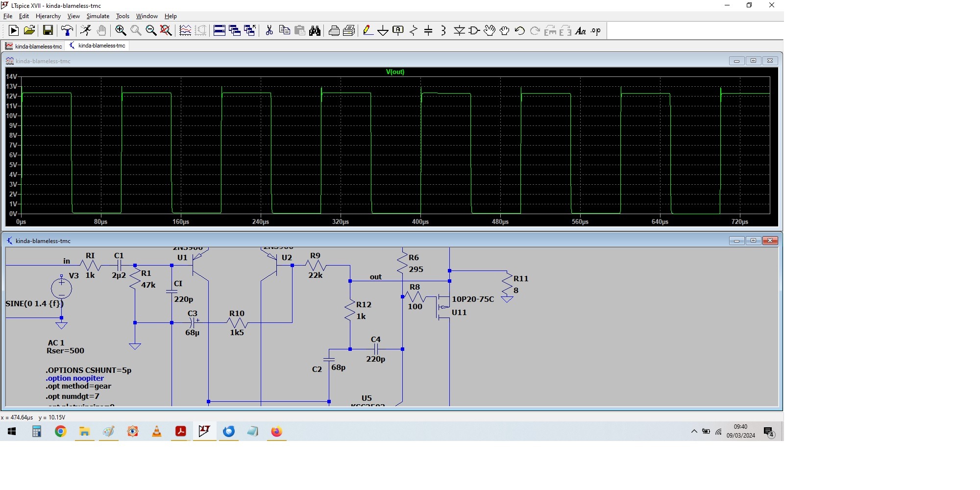The width and height of the screenshot is (980, 490).
Task: Select the Copy tool icon
Action: coord(284,31)
